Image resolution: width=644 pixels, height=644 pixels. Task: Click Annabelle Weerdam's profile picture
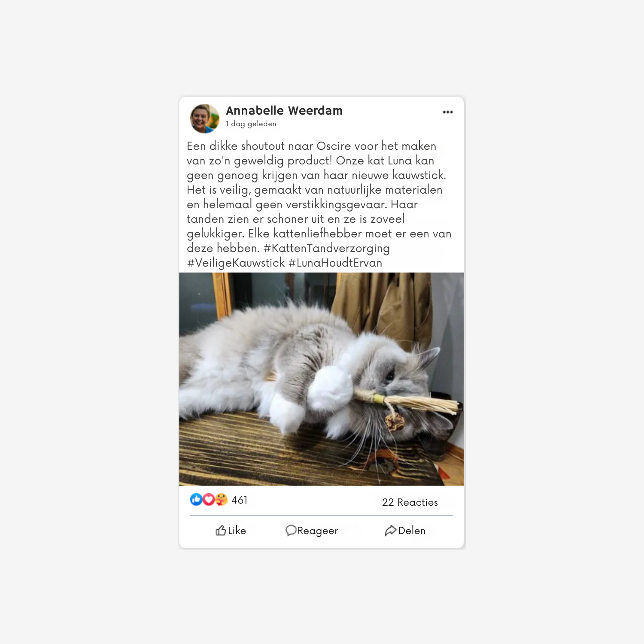[x=205, y=118]
